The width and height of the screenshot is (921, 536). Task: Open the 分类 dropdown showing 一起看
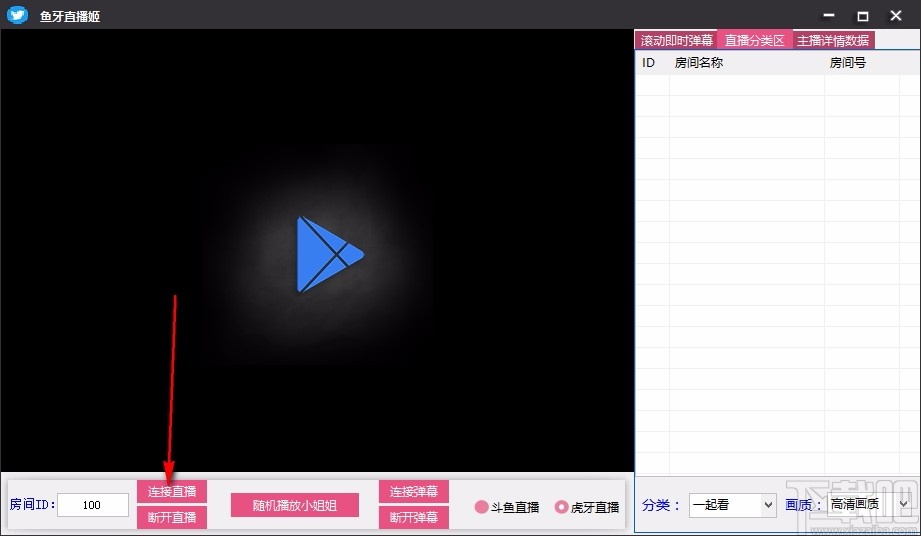click(732, 505)
